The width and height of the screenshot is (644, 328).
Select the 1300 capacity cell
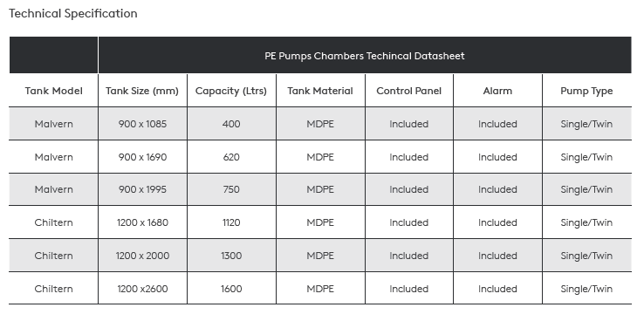(x=231, y=256)
